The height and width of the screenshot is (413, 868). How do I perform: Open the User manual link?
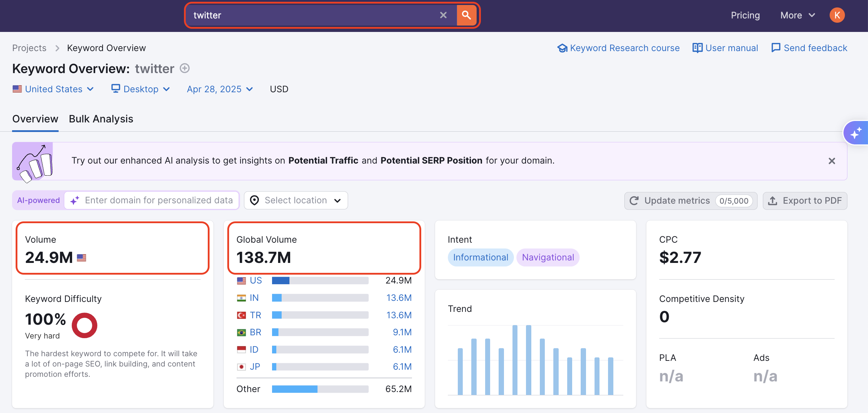click(725, 48)
